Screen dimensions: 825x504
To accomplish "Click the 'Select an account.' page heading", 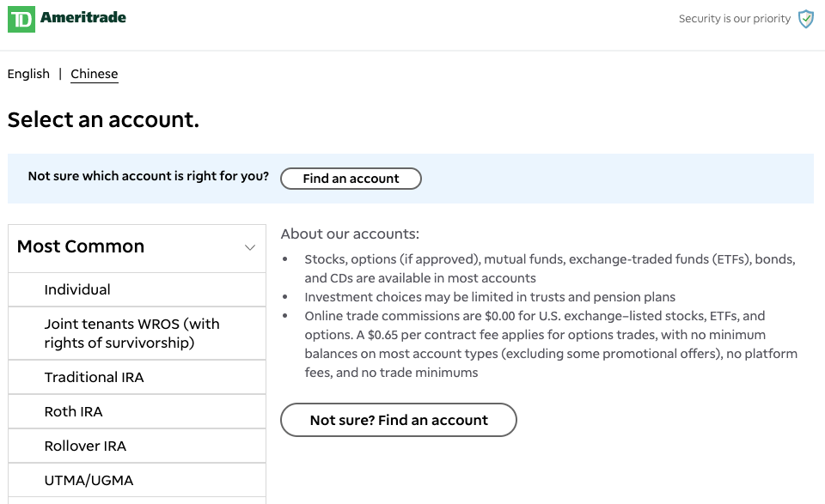I will point(103,119).
